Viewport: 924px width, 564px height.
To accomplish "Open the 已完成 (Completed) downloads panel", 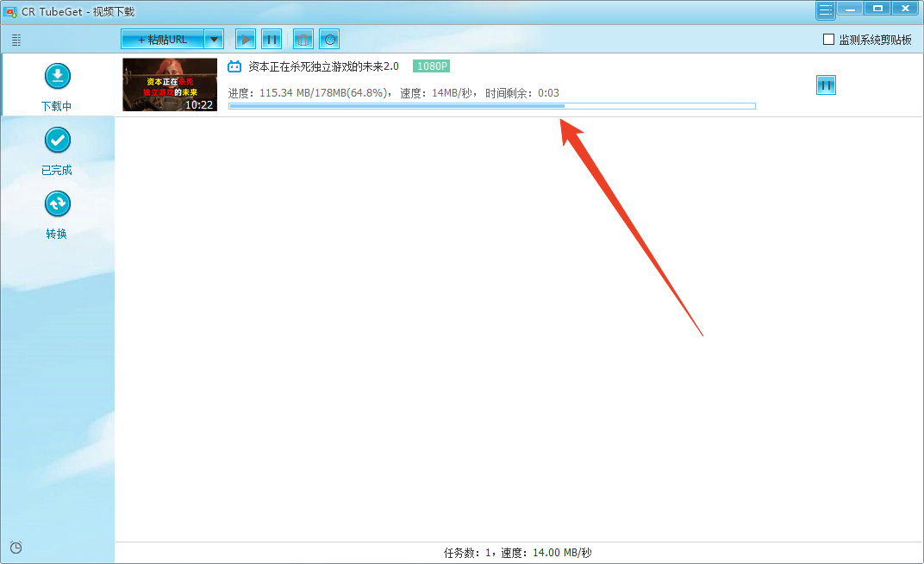I will pyautogui.click(x=57, y=140).
